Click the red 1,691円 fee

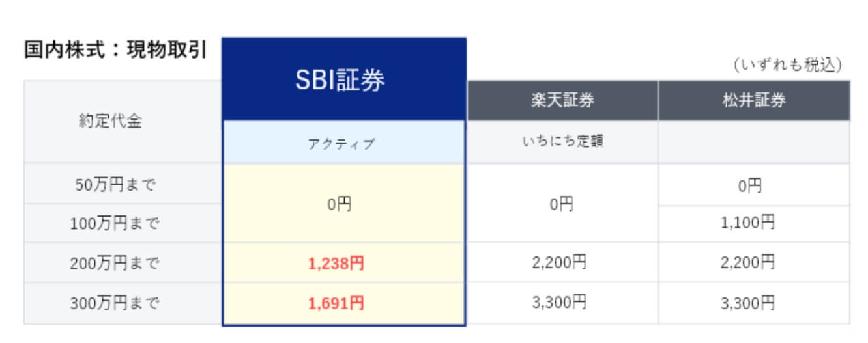(336, 303)
